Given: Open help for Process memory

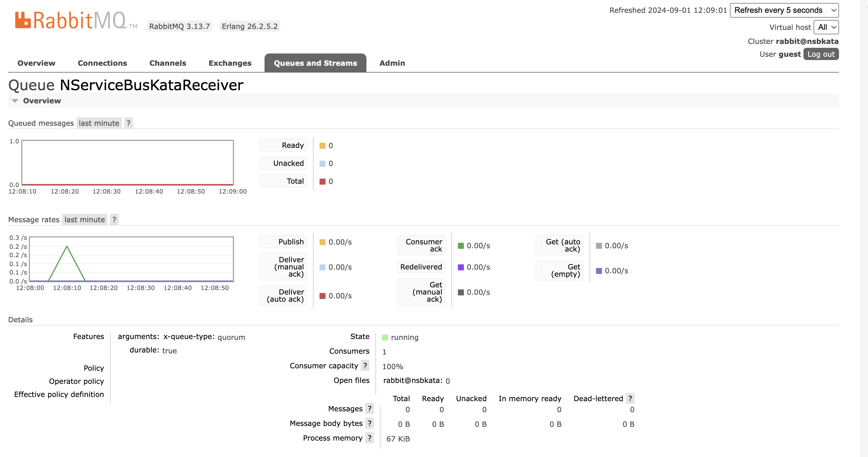Looking at the screenshot, I should pos(370,438).
